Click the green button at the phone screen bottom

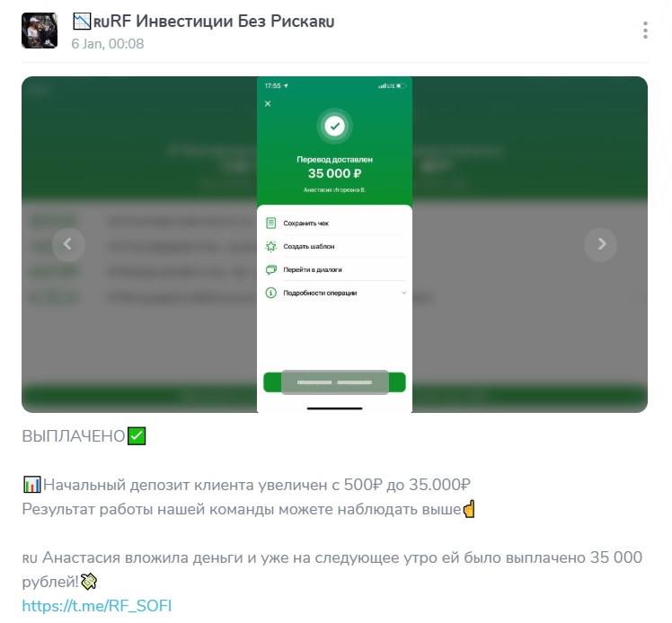335,382
